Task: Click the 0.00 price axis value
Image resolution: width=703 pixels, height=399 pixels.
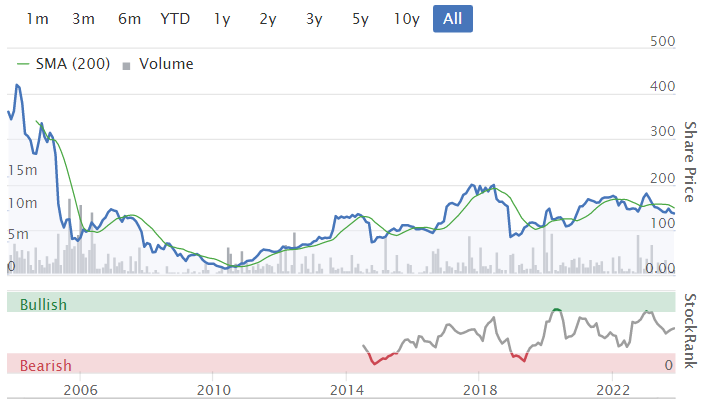Action: (x=660, y=268)
